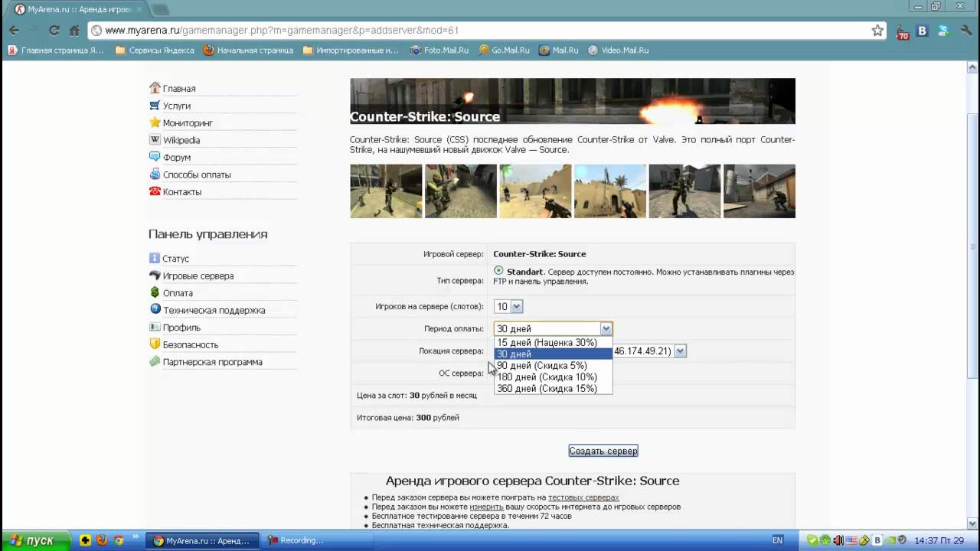Viewport: 980px width, 551px height.
Task: Open Мониторинг in the site menu
Action: coord(181,123)
